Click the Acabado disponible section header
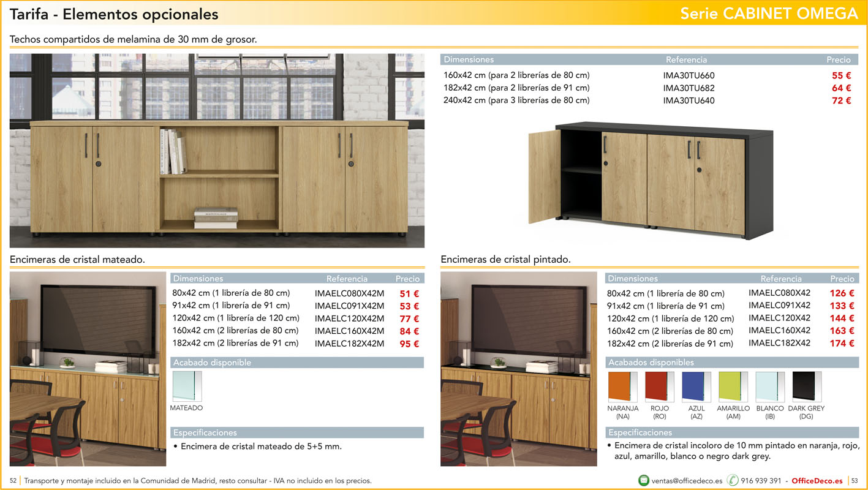 (x=297, y=363)
